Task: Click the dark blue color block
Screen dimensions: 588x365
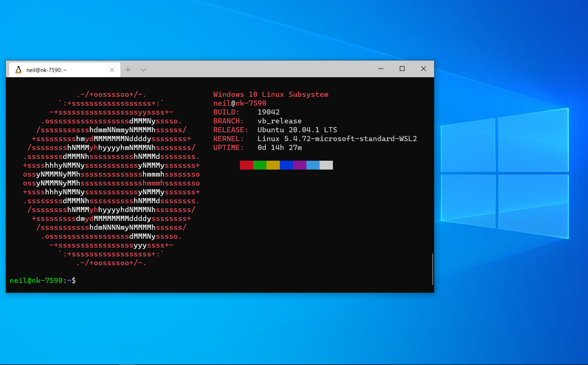Action: 286,165
